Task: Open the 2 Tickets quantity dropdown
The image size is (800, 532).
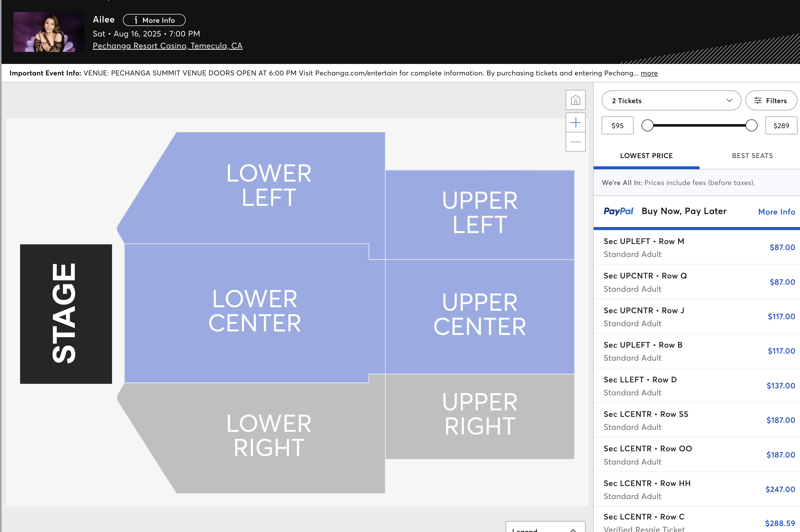Action: point(671,101)
